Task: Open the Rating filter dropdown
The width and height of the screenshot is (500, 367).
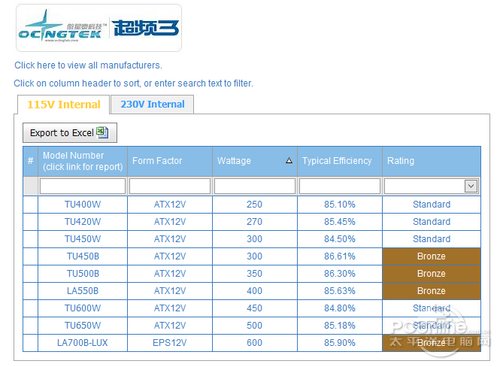Action: point(471,186)
